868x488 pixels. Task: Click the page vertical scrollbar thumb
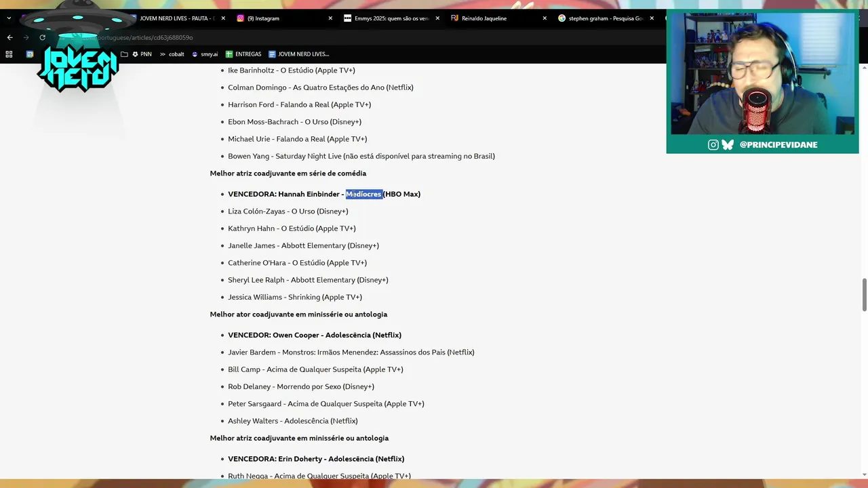point(864,294)
